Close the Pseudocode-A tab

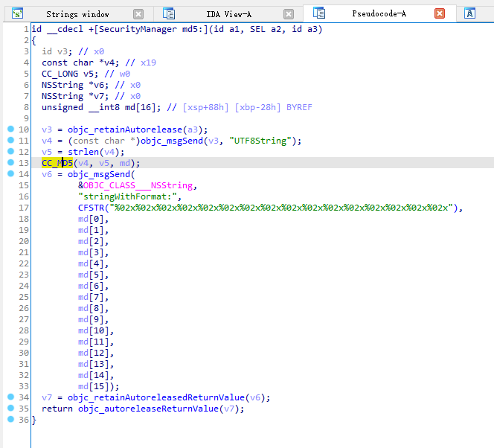tap(440, 13)
